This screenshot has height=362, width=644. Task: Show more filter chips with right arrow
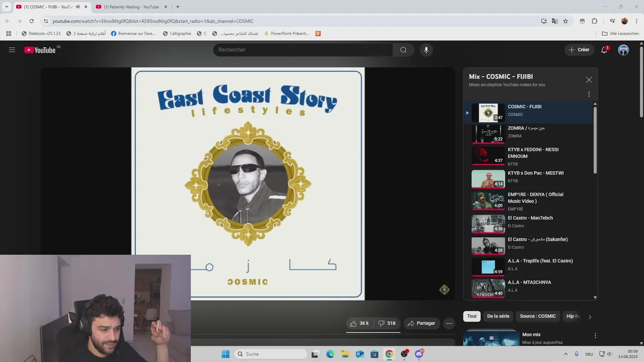(590, 317)
